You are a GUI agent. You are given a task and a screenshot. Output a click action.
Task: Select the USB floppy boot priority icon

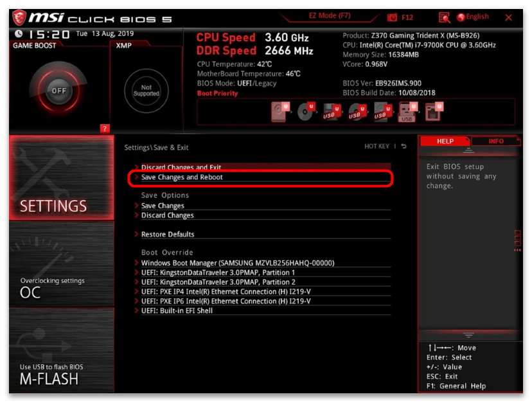(332, 112)
